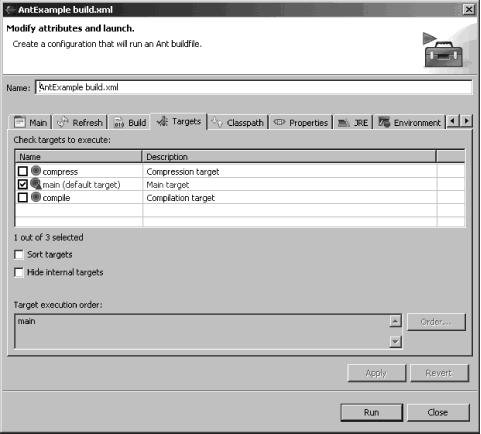This screenshot has width=481, height=434.
Task: Click the Refresh tab icon
Action: click(x=62, y=122)
